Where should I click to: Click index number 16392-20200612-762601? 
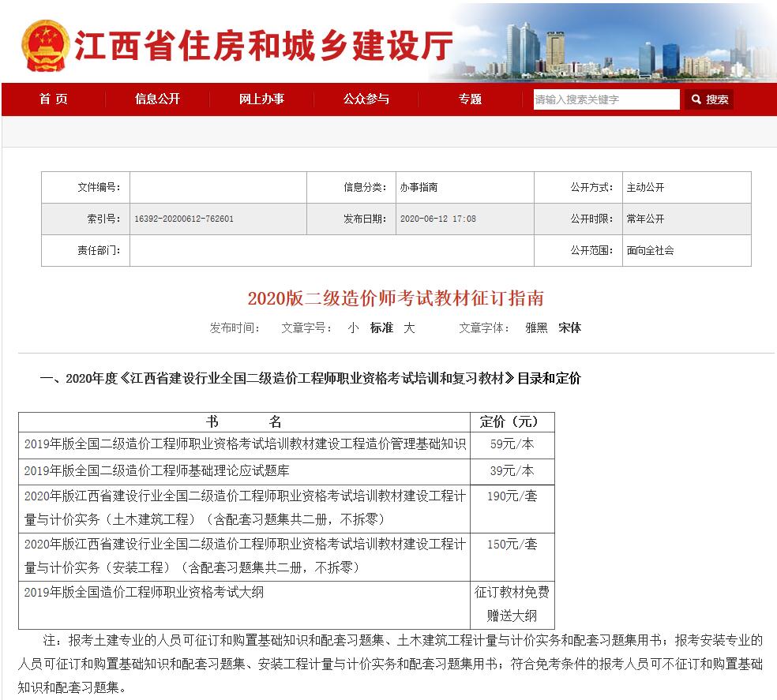pos(184,219)
